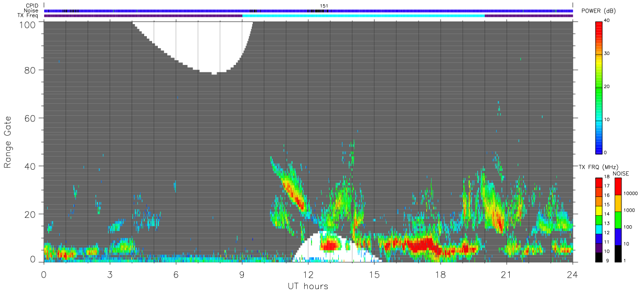The height and width of the screenshot is (297, 644).
Task: Pick the black segment of noise colorbar
Action: click(618, 254)
